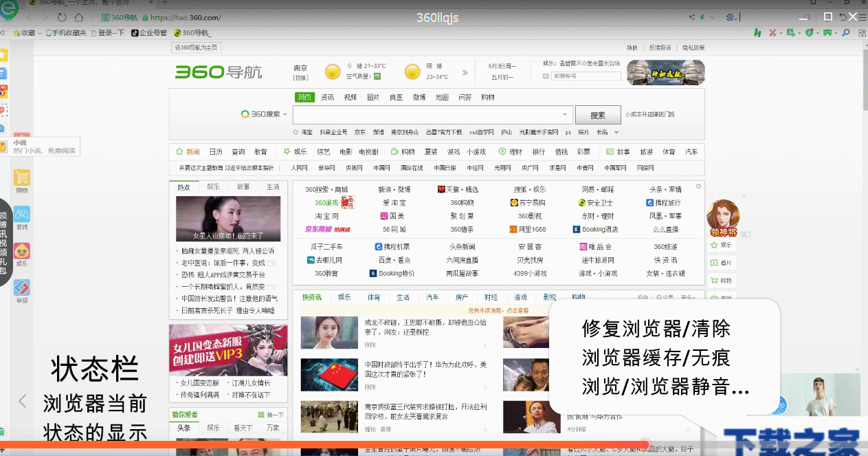Open 手机收藏夹 phone icon in bookmarks bar
This screenshot has height=456, width=868.
click(49, 32)
